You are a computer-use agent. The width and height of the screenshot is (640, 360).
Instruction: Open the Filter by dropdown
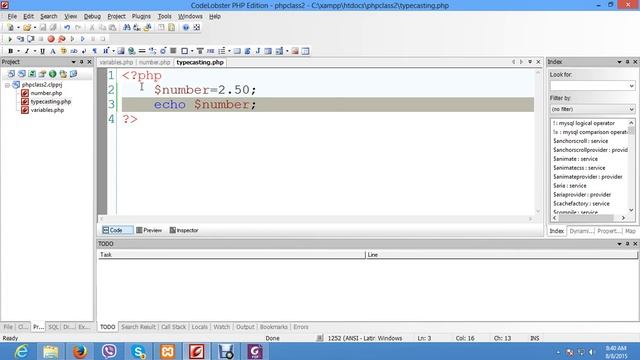pos(592,109)
